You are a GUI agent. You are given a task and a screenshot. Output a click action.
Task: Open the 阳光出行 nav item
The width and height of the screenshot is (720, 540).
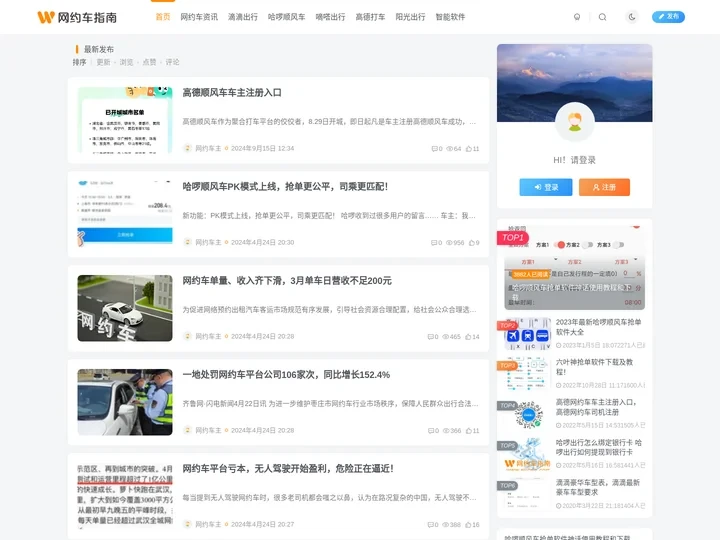click(x=410, y=17)
